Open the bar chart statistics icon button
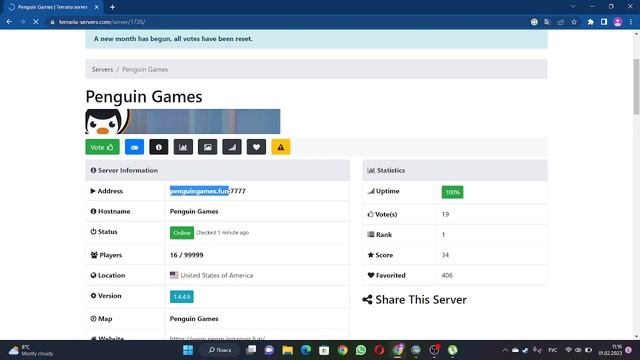Image resolution: width=640 pixels, height=360 pixels. point(183,147)
